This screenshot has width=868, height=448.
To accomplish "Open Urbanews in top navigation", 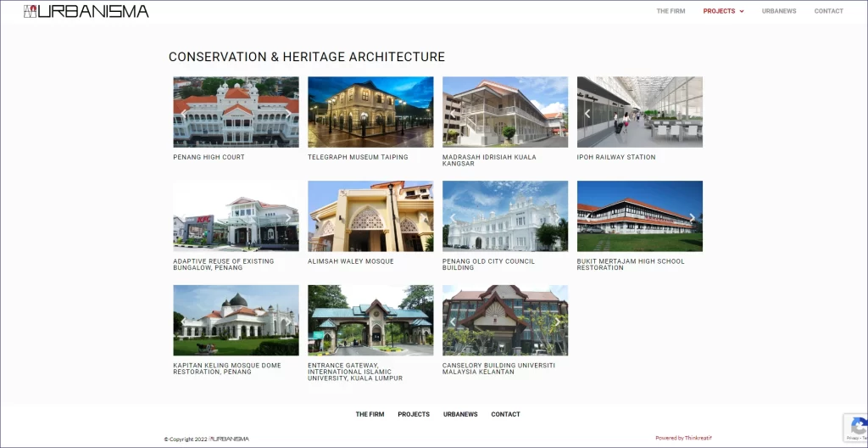I will 778,11.
